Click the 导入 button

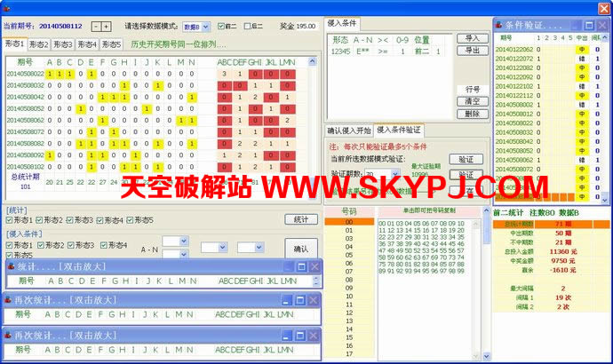[472, 38]
